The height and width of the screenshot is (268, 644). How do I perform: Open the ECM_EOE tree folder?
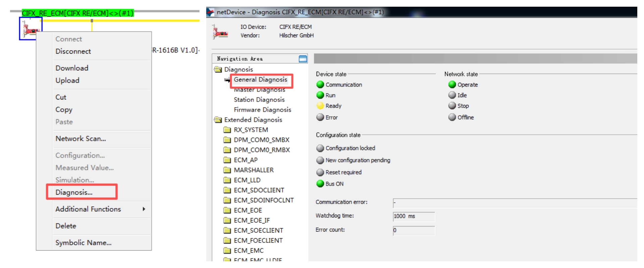(x=243, y=210)
